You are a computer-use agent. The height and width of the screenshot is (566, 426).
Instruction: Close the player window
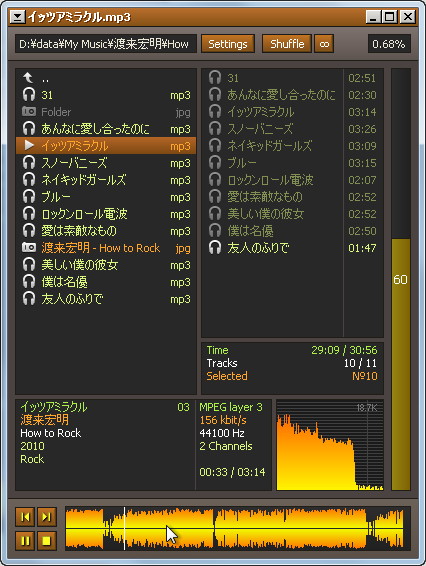pos(408,17)
